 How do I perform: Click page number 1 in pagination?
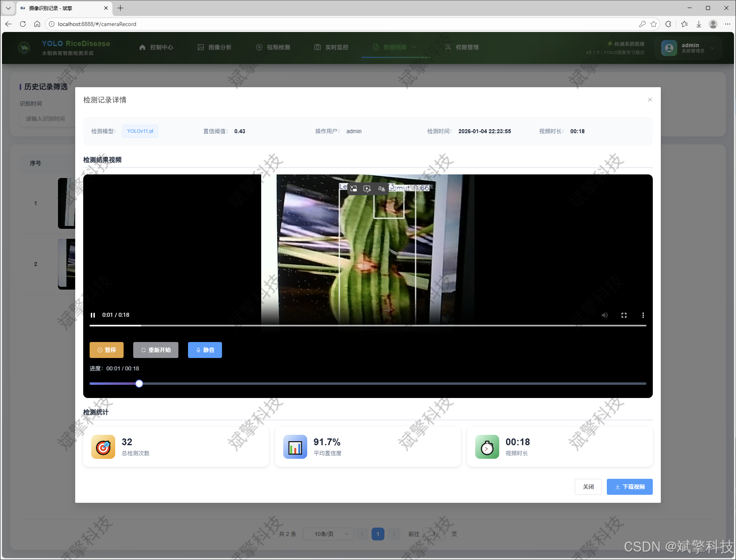(378, 534)
